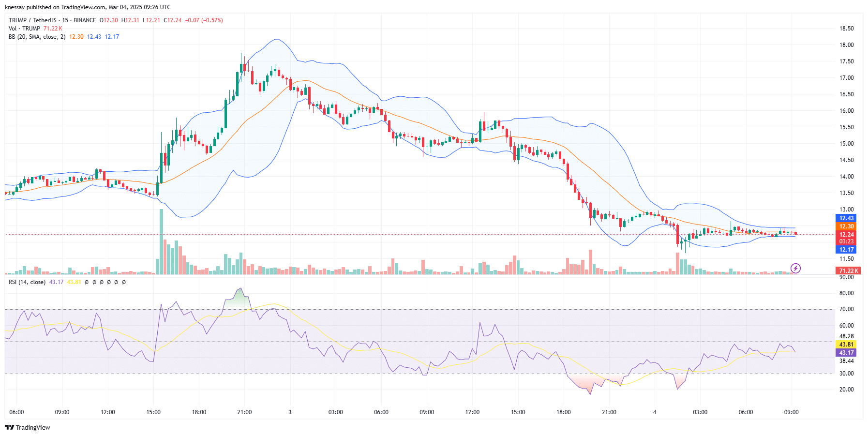Click the 13.50 price axis label

click(846, 193)
